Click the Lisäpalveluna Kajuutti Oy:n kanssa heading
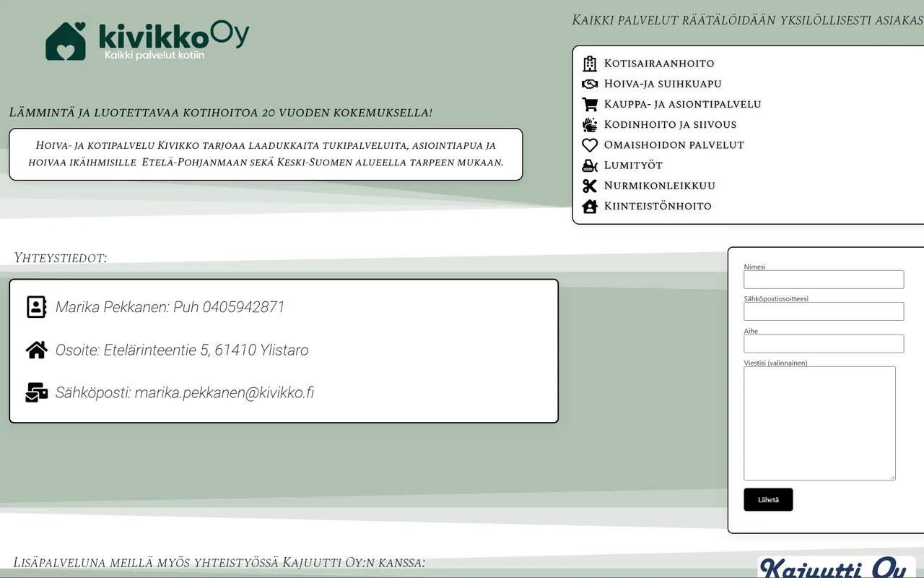 219,563
